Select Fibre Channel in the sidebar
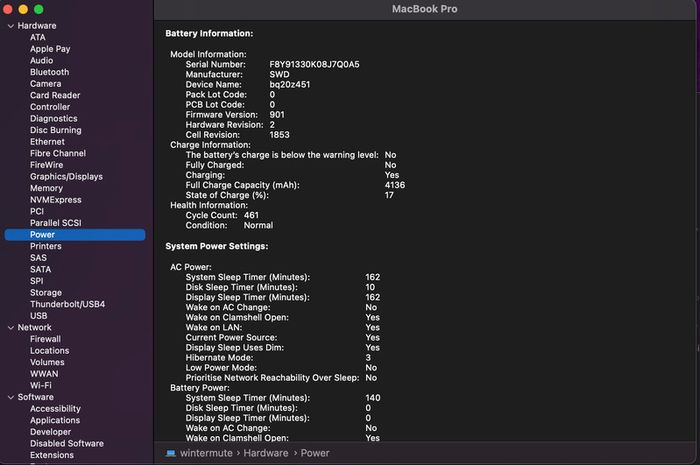Screen dimensions: 700x465 (58, 154)
